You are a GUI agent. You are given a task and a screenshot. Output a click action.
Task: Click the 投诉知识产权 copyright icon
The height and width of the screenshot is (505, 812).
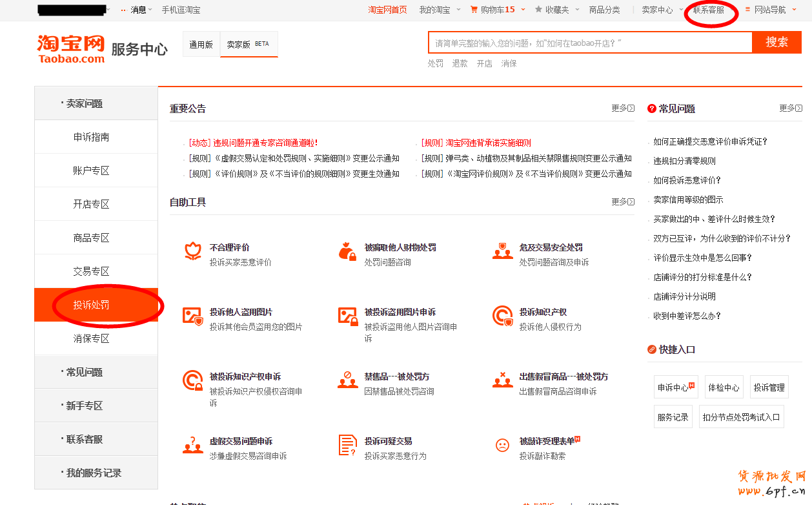click(502, 316)
